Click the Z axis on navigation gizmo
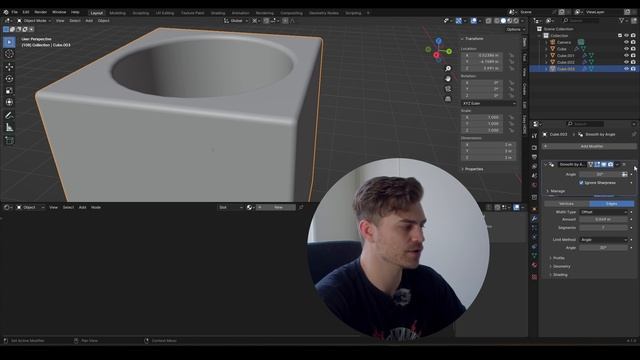The height and width of the screenshot is (360, 640). [x=438, y=41]
